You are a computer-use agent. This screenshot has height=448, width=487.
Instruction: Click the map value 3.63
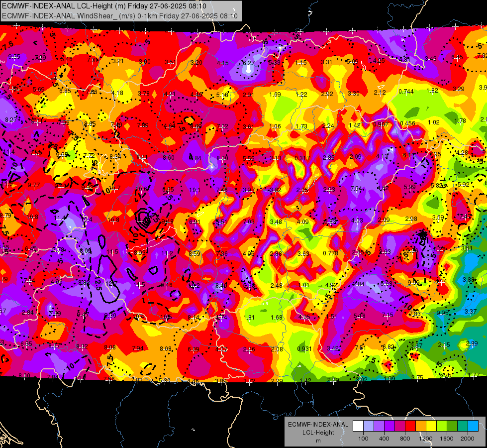303,254
